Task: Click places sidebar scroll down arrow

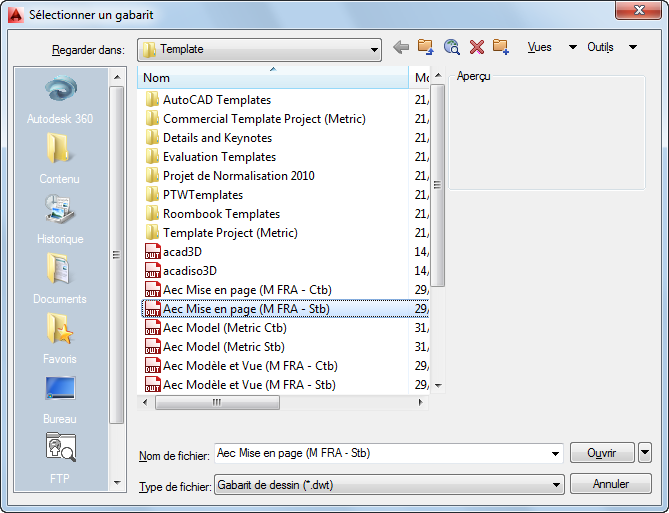Action: (117, 483)
